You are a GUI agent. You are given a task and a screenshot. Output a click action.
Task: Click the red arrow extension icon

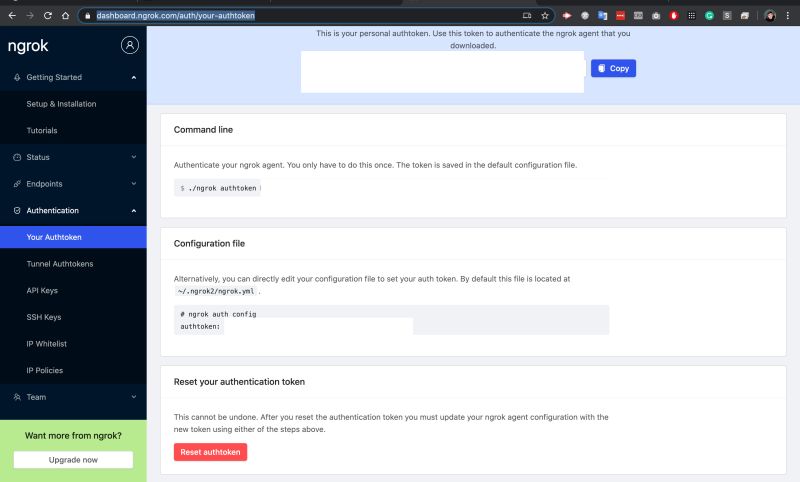pos(567,16)
